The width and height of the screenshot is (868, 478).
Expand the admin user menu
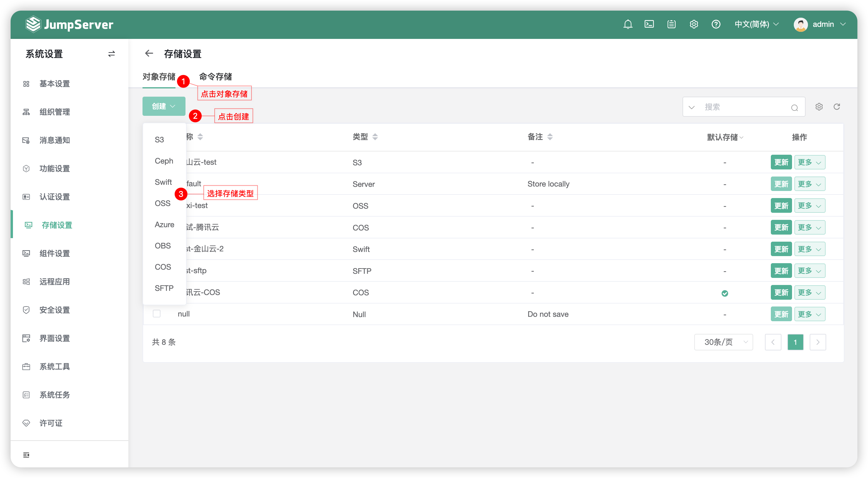click(829, 24)
